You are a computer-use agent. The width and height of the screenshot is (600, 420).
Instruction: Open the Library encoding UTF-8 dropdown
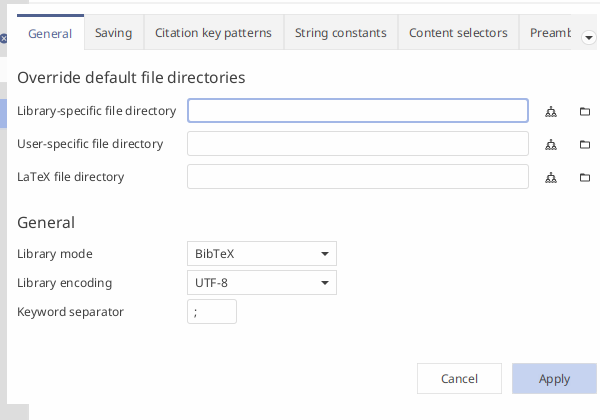pos(262,283)
